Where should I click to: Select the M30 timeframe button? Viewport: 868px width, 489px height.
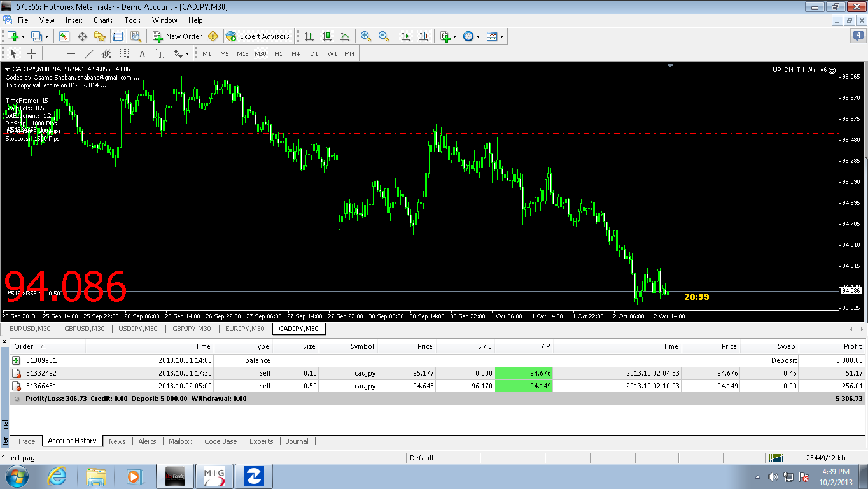260,53
